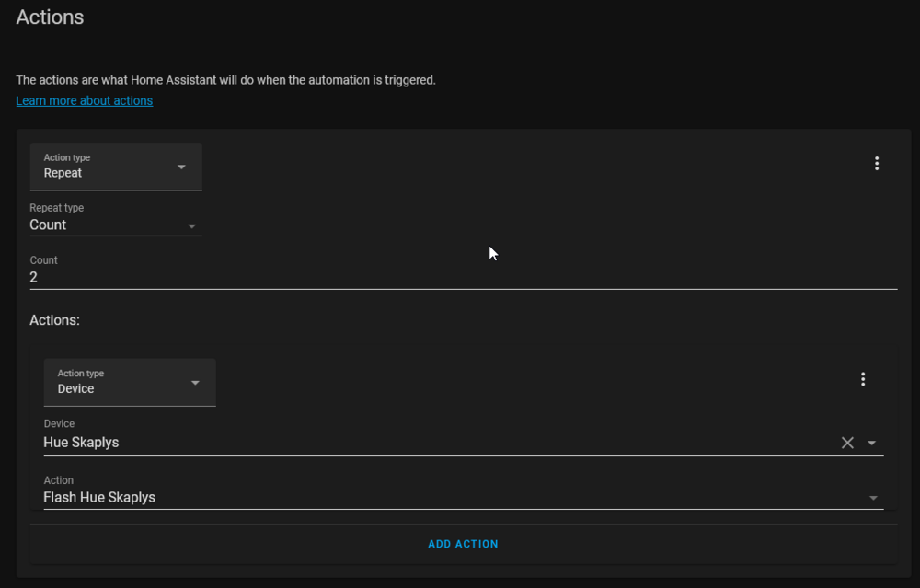
Task: Select the Device value in Action type
Action: tap(76, 388)
